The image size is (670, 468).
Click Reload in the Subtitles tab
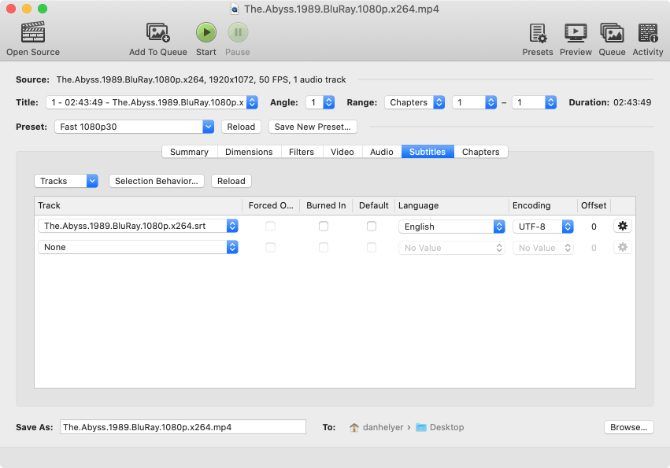coord(231,181)
